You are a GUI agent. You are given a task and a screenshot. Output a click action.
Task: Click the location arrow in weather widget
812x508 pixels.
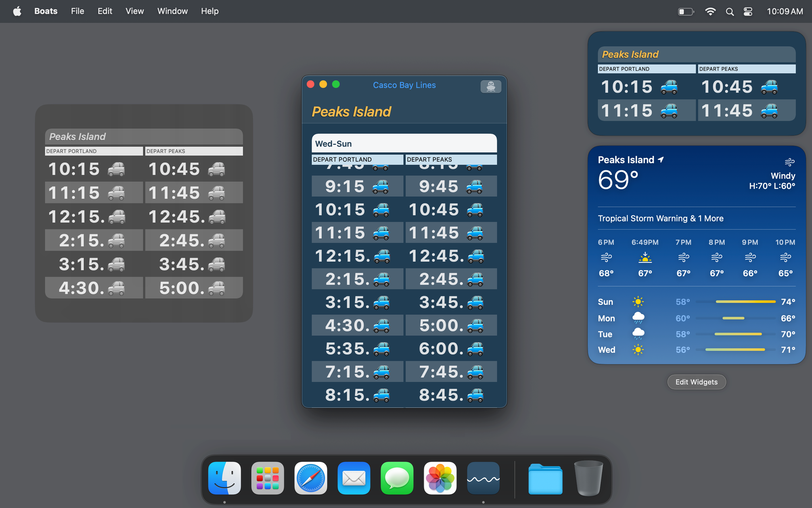661,160
